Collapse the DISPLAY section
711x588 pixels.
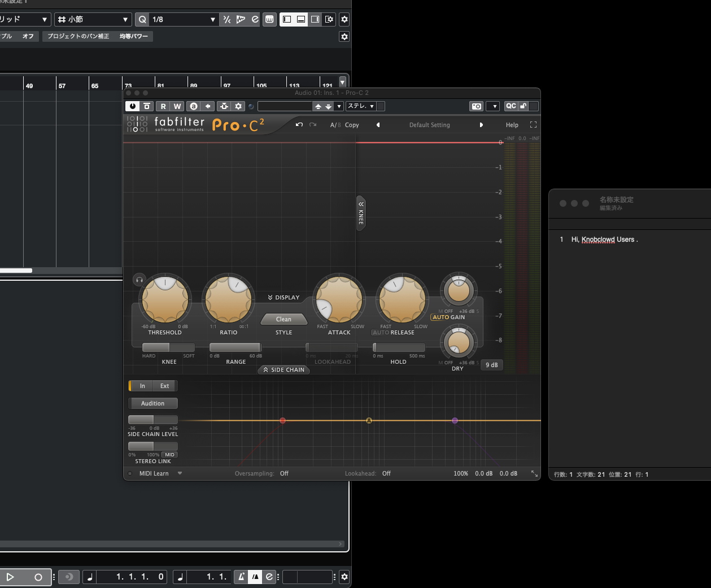[x=283, y=297]
